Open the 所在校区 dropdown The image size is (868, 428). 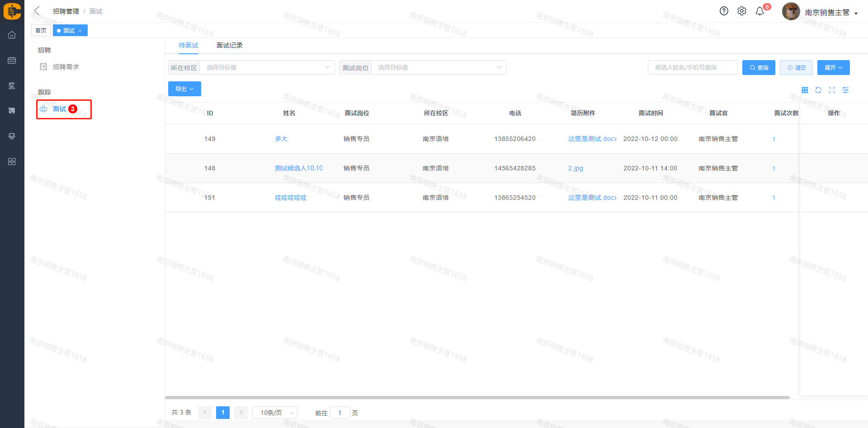[x=267, y=67]
